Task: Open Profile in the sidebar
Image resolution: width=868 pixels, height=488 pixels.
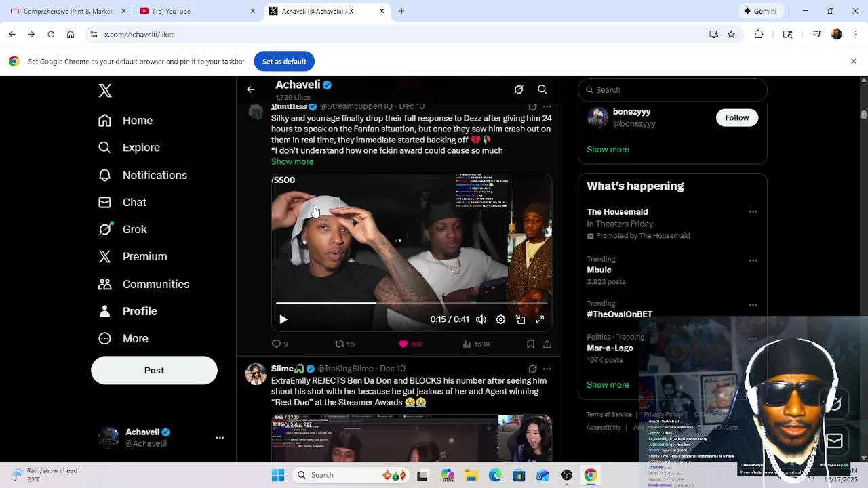Action: 127,311
